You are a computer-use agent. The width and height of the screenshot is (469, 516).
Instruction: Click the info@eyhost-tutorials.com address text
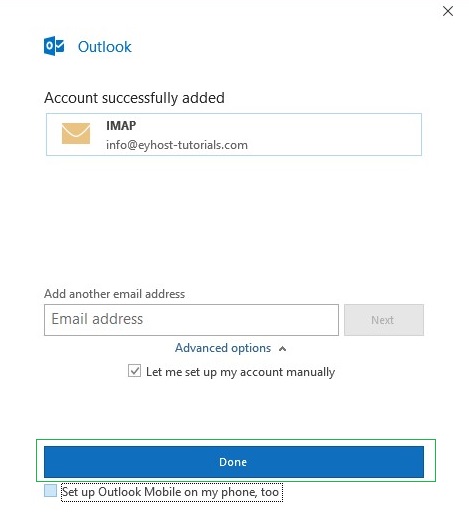177,145
